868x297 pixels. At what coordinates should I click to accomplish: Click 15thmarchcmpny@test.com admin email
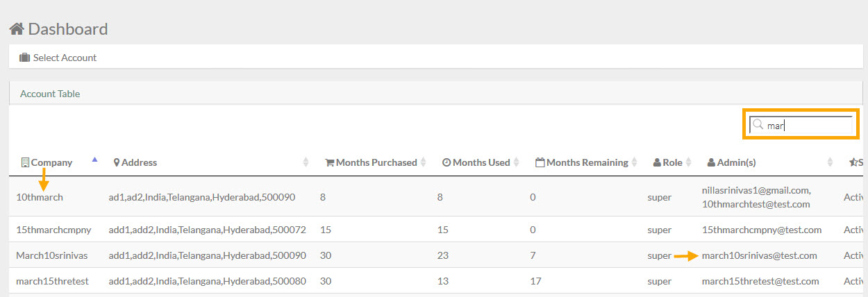pos(762,230)
